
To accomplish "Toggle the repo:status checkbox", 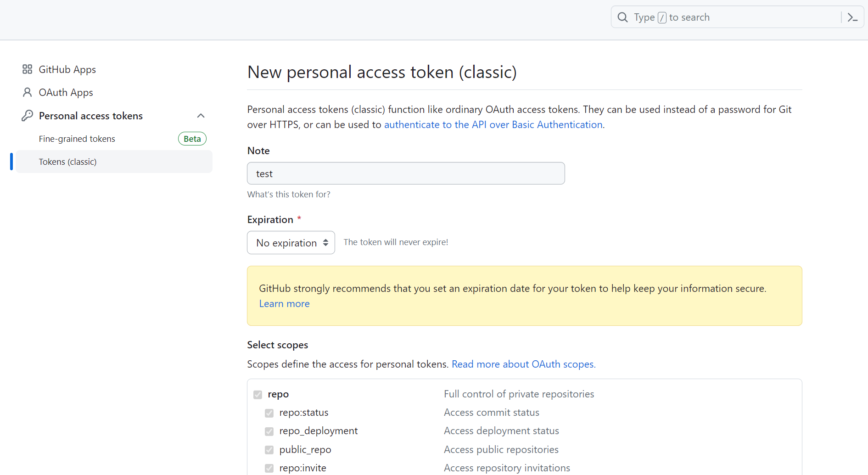I will [269, 413].
